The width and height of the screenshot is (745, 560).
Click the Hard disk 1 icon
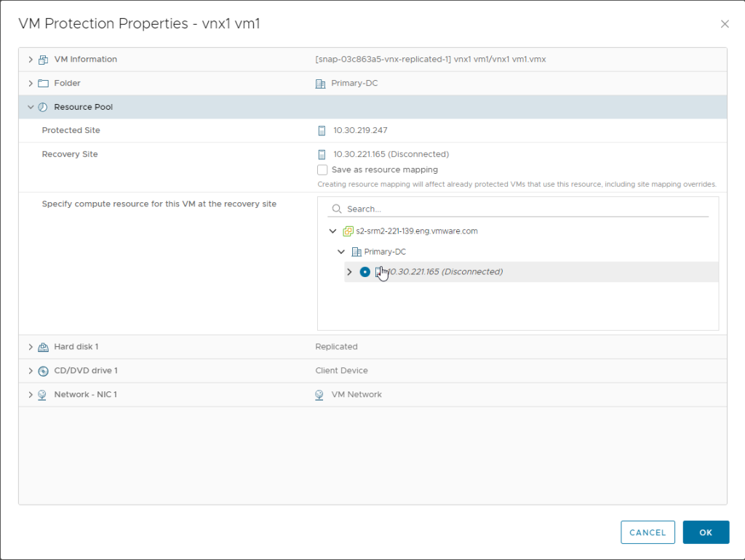[43, 347]
